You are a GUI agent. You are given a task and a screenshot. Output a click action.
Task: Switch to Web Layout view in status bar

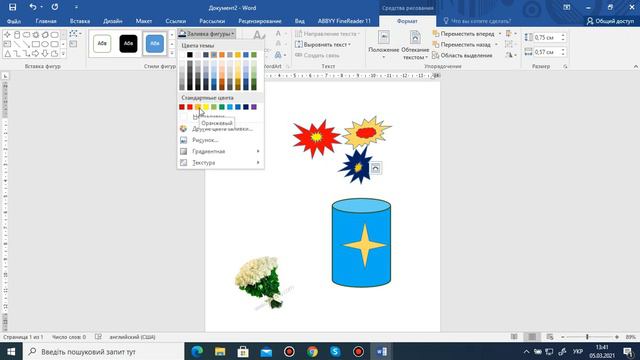[x=550, y=337]
